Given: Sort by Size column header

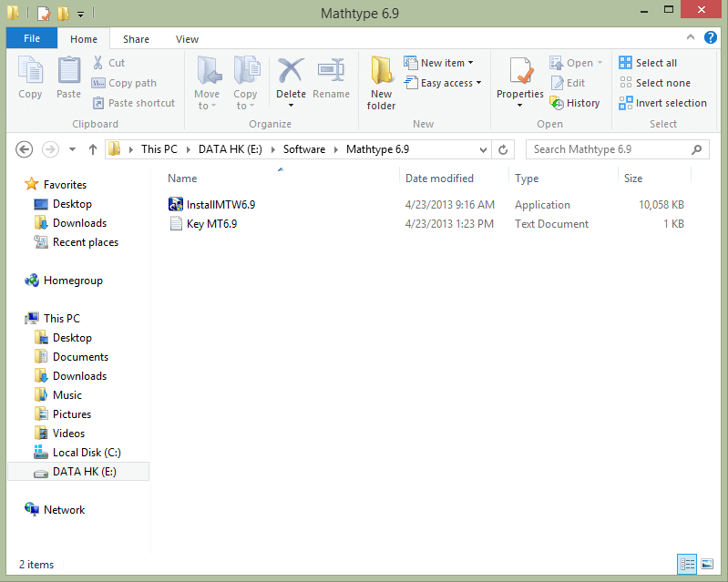Looking at the screenshot, I should [x=633, y=179].
